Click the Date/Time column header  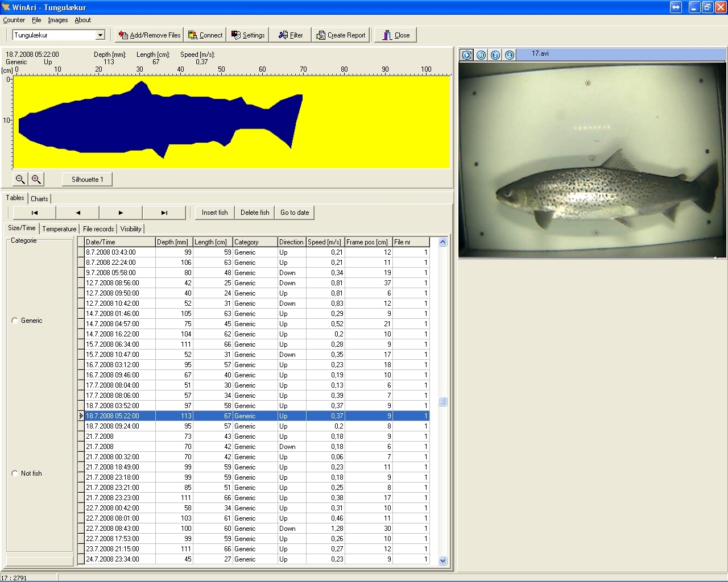point(120,242)
